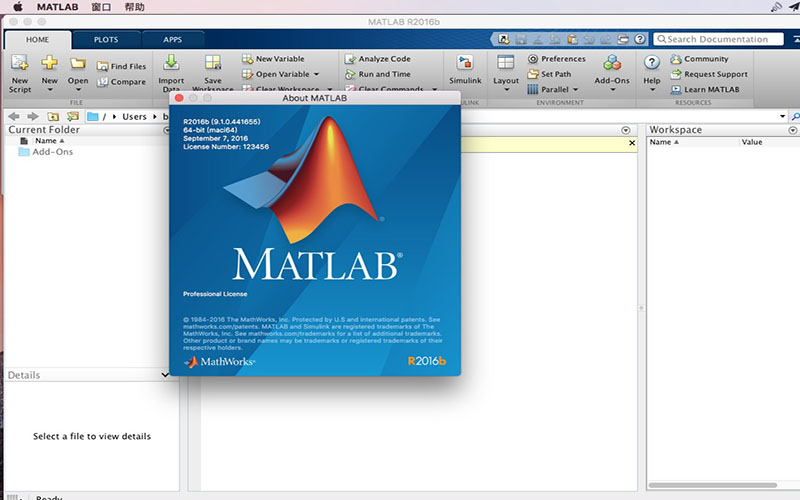Click Run and Time
The width and height of the screenshot is (800, 500).
[378, 74]
